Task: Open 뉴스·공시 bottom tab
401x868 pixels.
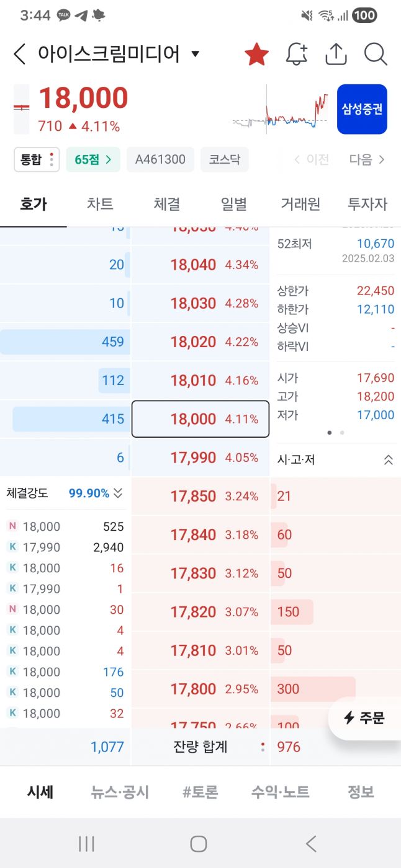Action: (120, 792)
